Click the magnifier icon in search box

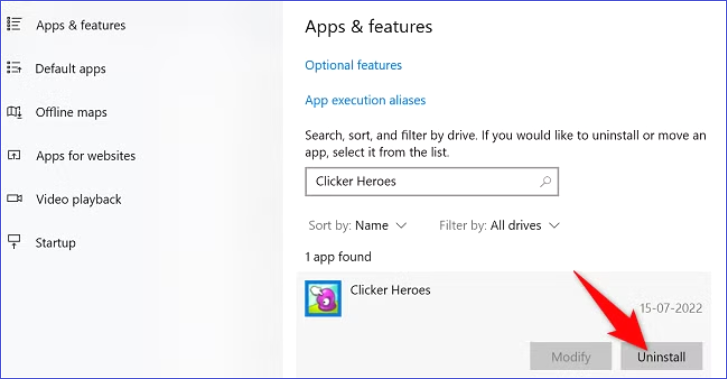546,181
